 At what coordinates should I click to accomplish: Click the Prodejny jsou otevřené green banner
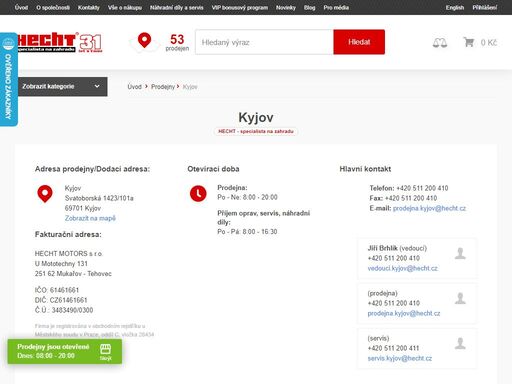(65, 351)
